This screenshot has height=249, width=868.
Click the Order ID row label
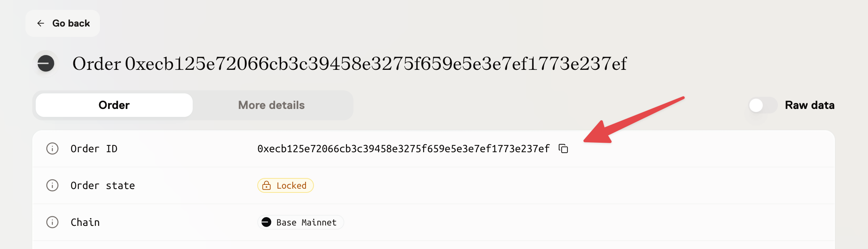(94, 149)
